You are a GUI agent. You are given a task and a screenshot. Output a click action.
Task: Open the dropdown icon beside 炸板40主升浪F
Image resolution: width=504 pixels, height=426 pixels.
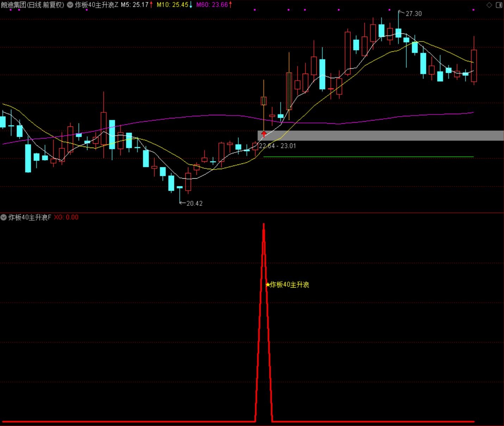tap(4, 217)
